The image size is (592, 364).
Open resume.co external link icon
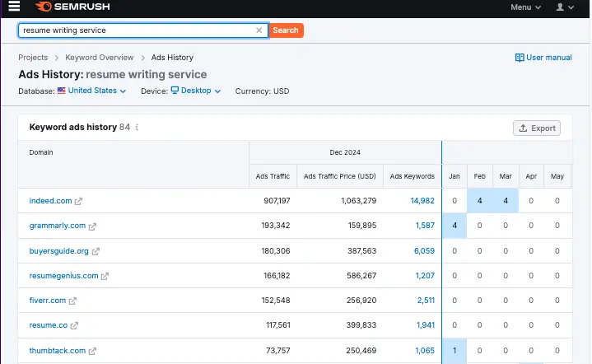[74, 325]
